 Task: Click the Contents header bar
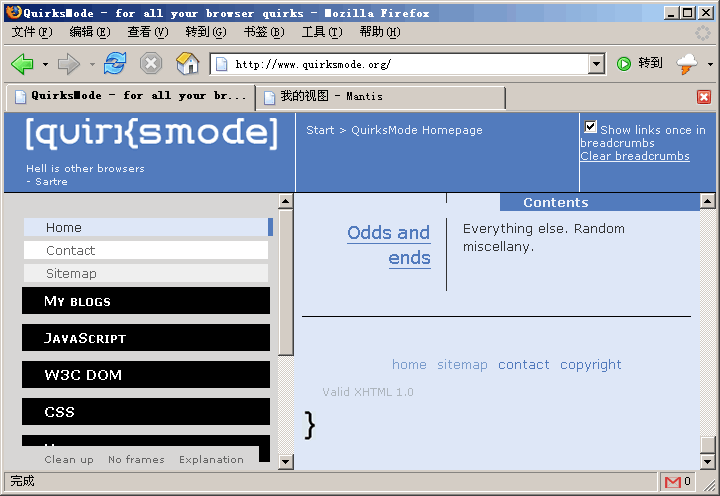click(600, 203)
